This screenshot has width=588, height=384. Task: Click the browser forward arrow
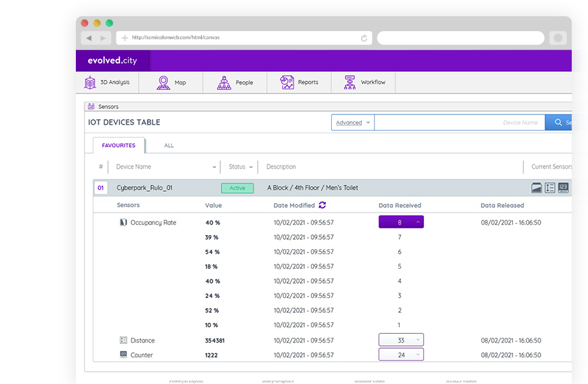coord(103,38)
